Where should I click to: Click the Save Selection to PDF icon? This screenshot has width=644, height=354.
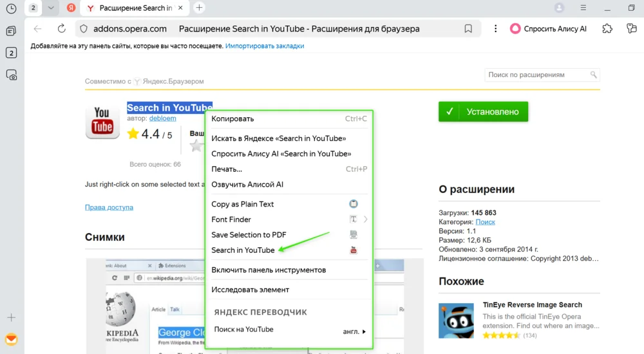pyautogui.click(x=353, y=234)
